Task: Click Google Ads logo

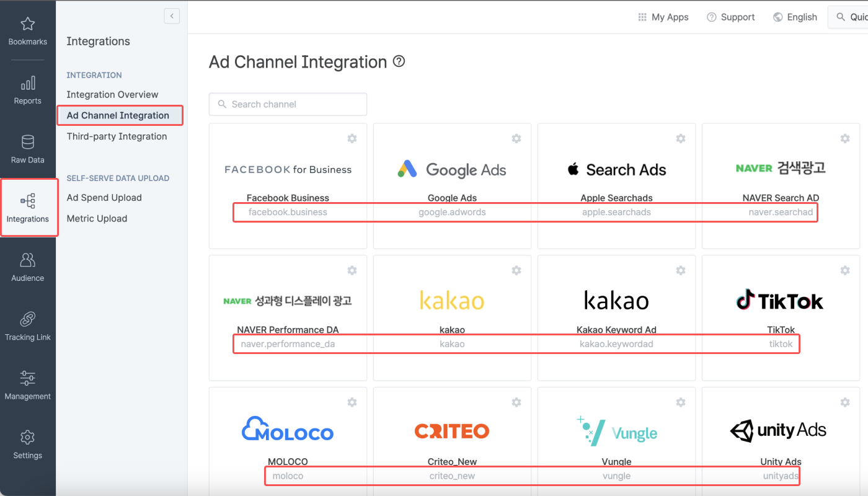Action: (x=452, y=169)
